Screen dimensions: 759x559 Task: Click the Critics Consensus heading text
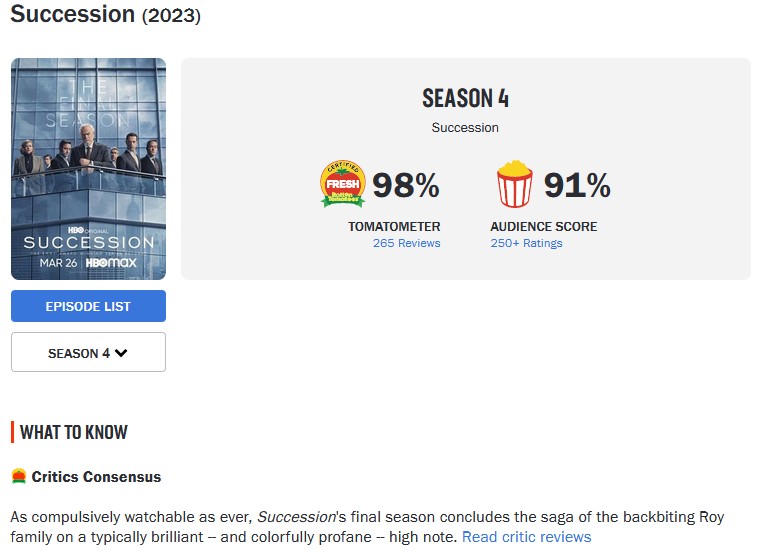(x=96, y=477)
